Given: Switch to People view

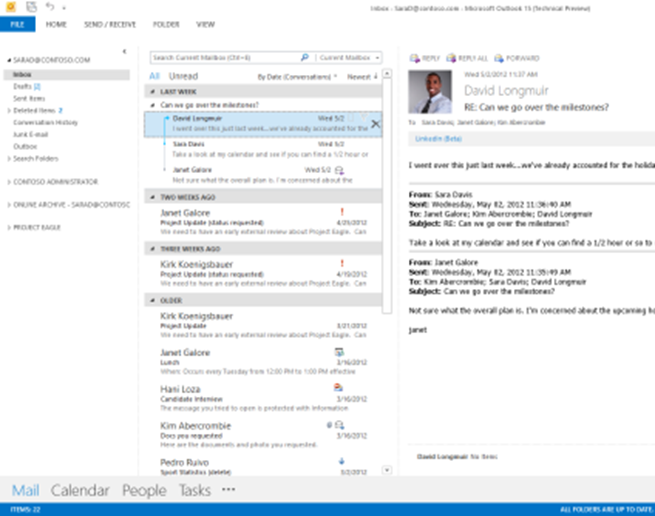Looking at the screenshot, I should pos(144,490).
